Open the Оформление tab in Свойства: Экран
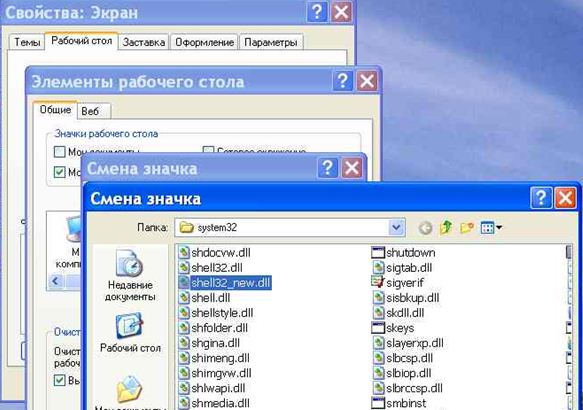The height and width of the screenshot is (410, 583). pyautogui.click(x=204, y=42)
